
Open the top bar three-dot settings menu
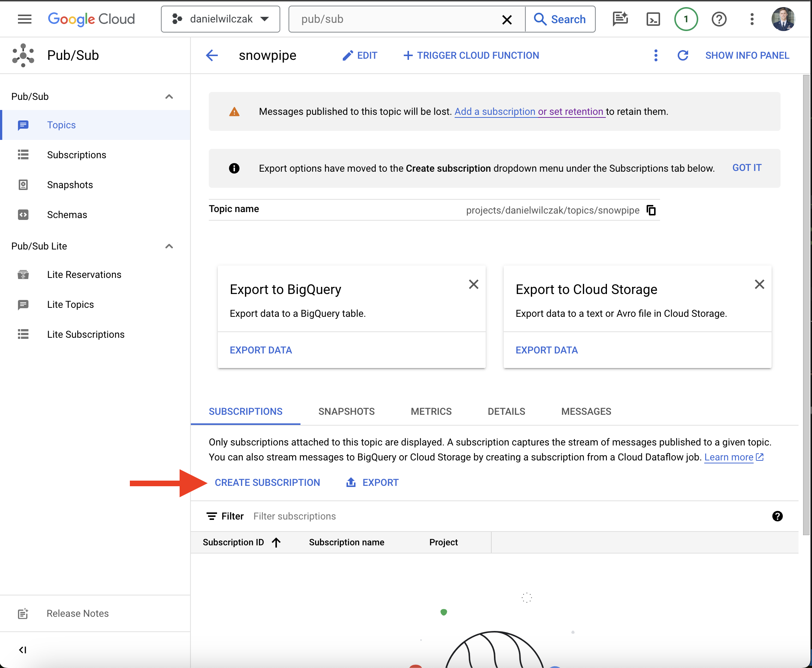pyautogui.click(x=751, y=19)
